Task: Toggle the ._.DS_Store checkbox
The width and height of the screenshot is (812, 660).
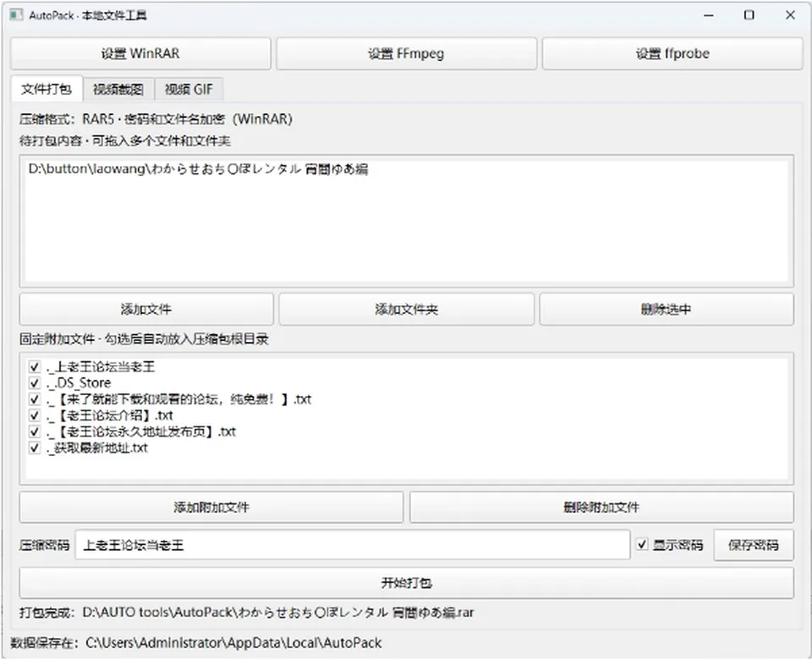Action: coord(35,382)
